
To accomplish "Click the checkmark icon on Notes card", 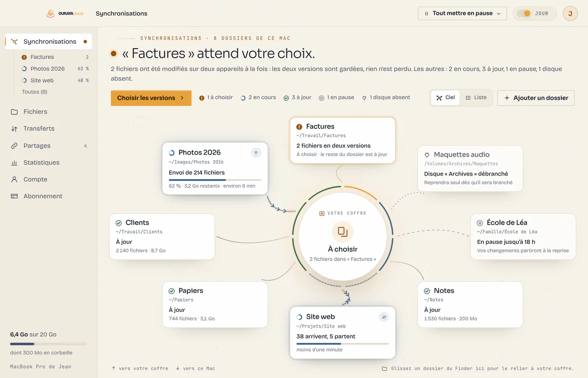I will click(x=427, y=291).
